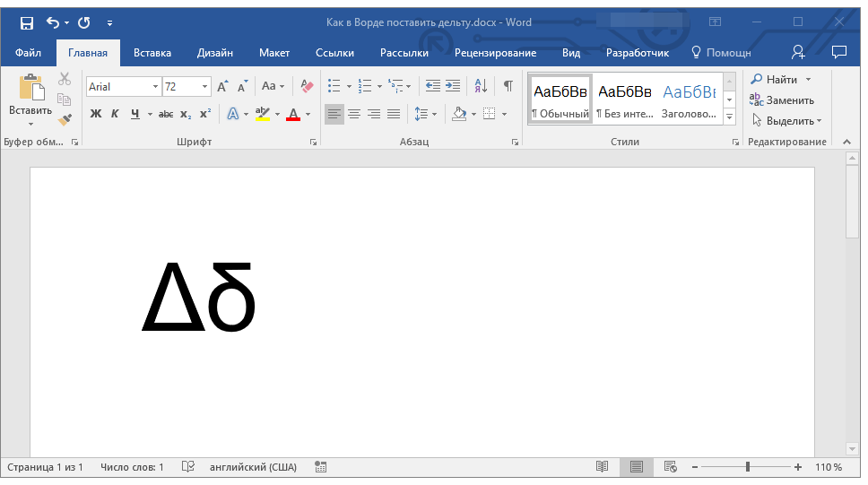Viewport: 868px width, 485px height.
Task: Click the Format Painter brush icon
Action: pyautogui.click(x=65, y=119)
